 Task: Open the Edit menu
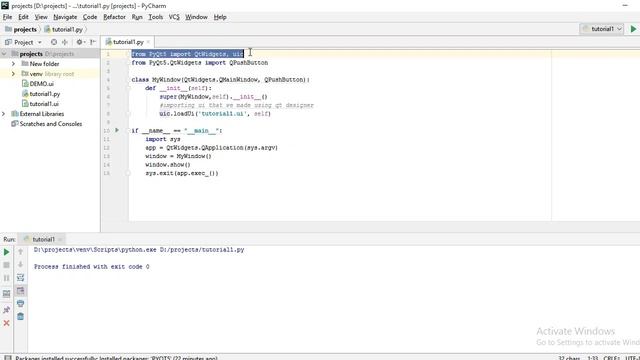point(23,17)
